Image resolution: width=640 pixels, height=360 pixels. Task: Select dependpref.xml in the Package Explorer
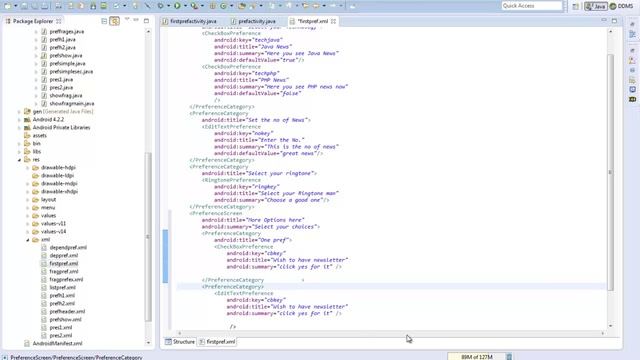68,248
